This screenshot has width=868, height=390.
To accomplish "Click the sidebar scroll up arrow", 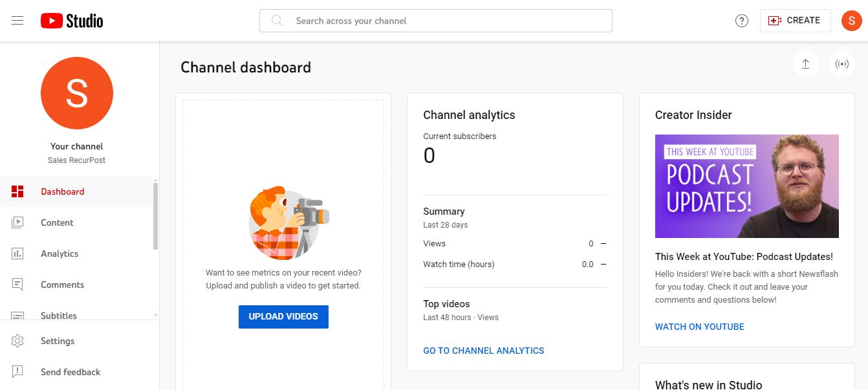I will tap(155, 180).
